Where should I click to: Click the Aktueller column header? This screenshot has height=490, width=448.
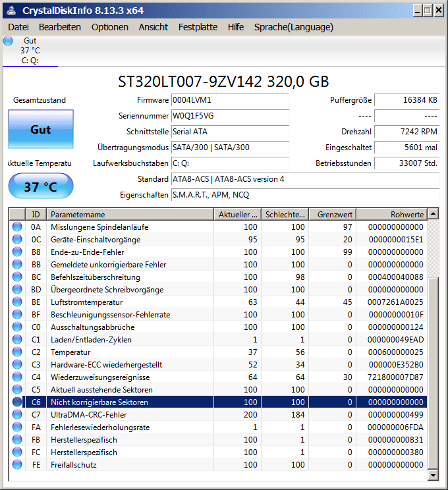[238, 215]
